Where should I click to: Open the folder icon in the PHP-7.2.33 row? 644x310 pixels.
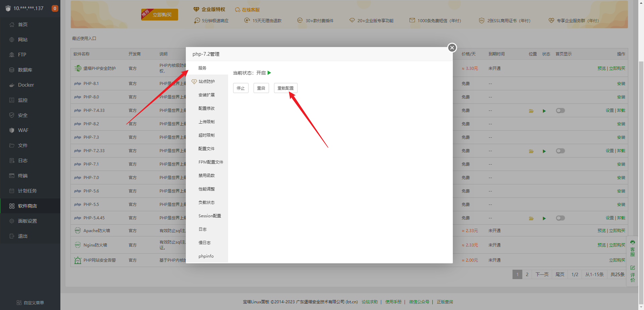[531, 151]
